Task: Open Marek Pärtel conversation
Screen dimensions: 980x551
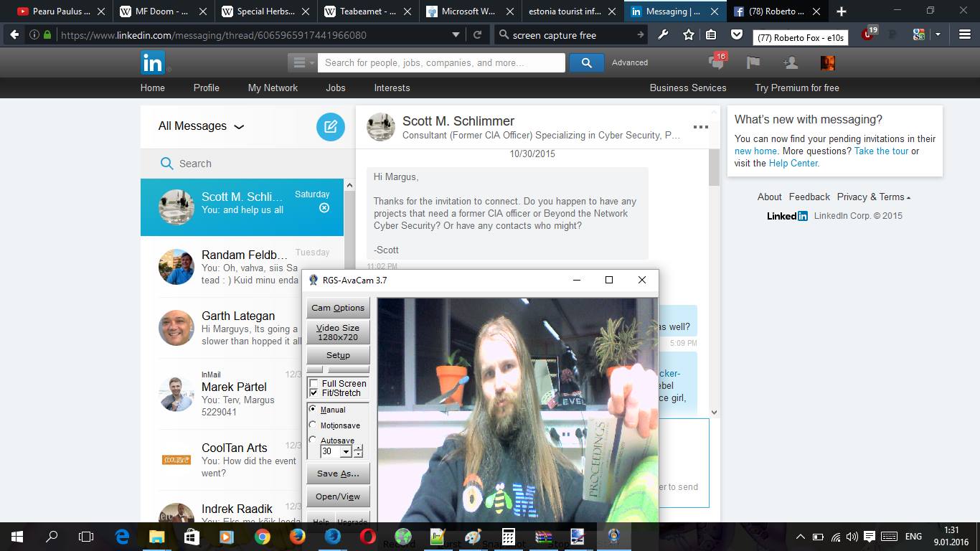Action: [242, 393]
